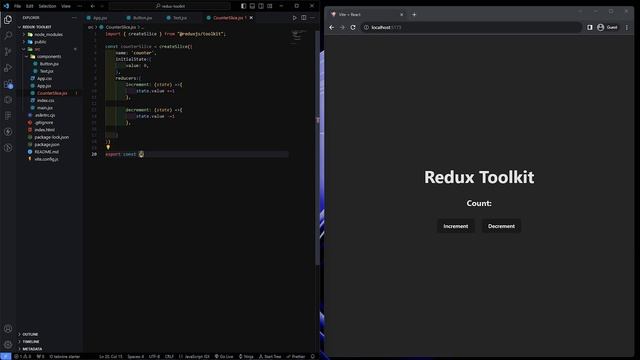Open editor More Actions ellipsis
The image size is (640, 360).
point(313,18)
